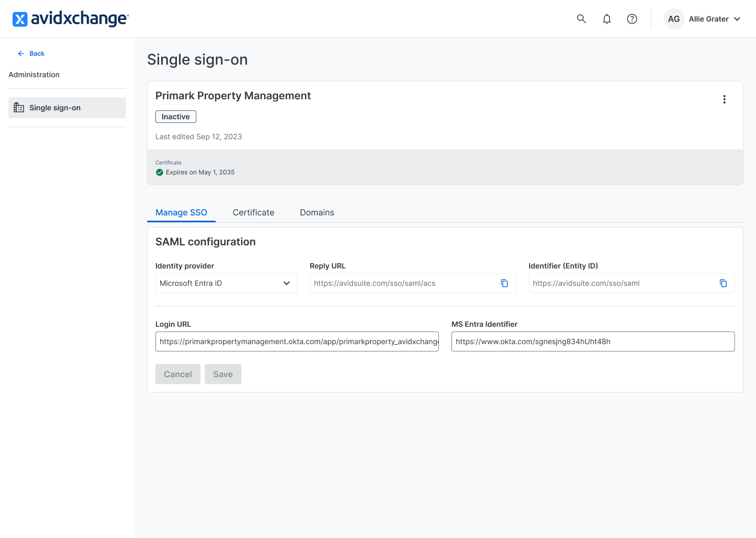The height and width of the screenshot is (538, 756).
Task: Click the Allie Grater user name
Action: (x=709, y=19)
